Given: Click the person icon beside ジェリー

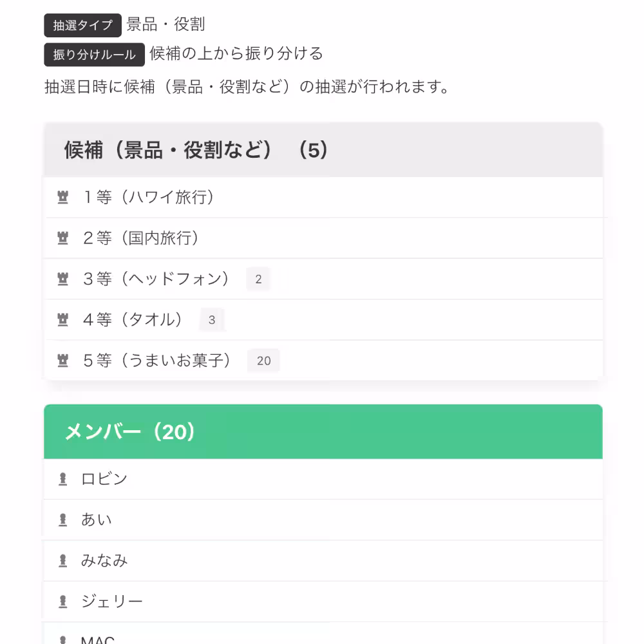Looking at the screenshot, I should [62, 601].
